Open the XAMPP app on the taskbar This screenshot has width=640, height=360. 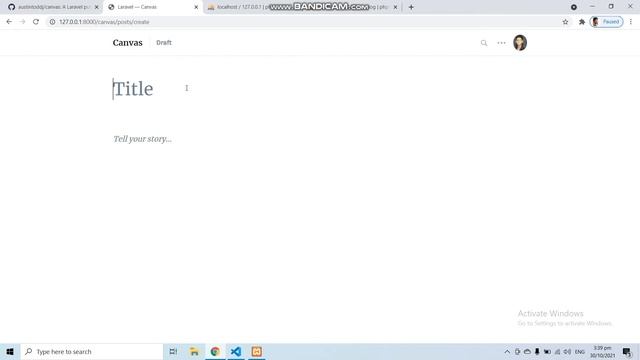(257, 351)
